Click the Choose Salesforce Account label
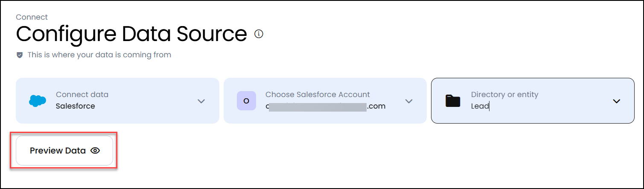644x189 pixels. 318,94
